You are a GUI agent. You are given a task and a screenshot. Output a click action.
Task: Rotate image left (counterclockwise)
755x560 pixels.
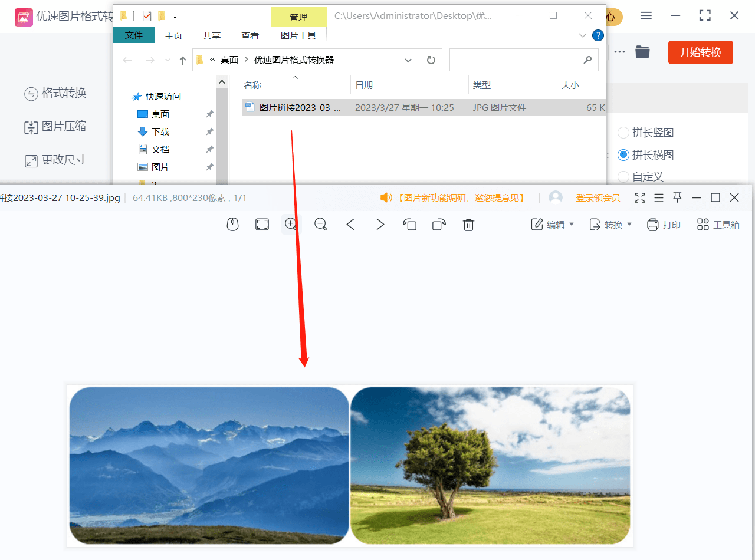(x=409, y=225)
